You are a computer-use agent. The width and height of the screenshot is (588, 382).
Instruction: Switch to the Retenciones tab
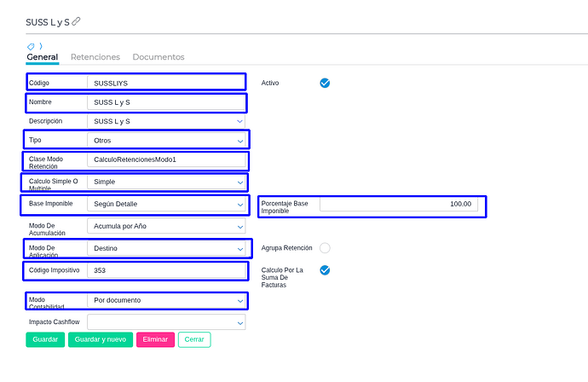pos(95,57)
